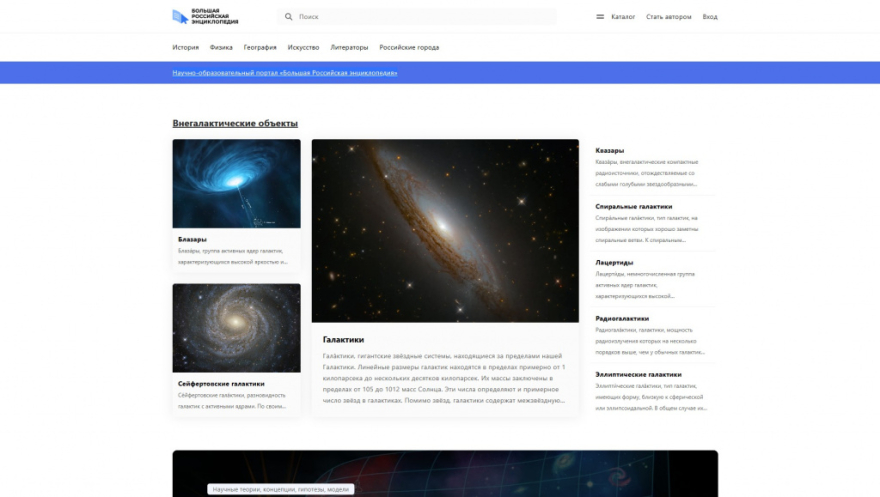
Task: Click the Научно-образовательный портал banner link
Action: [285, 73]
